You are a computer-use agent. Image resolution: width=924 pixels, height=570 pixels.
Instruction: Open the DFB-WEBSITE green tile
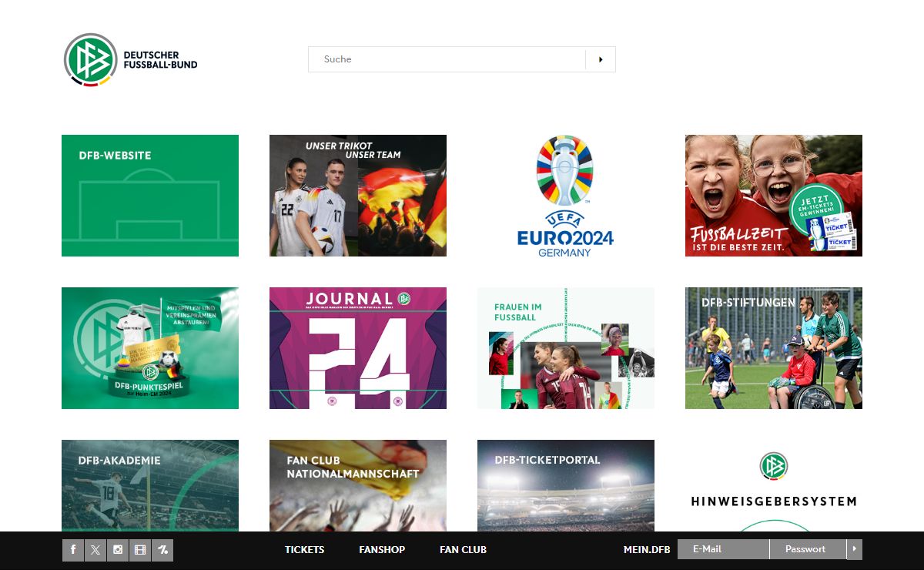[150, 196]
